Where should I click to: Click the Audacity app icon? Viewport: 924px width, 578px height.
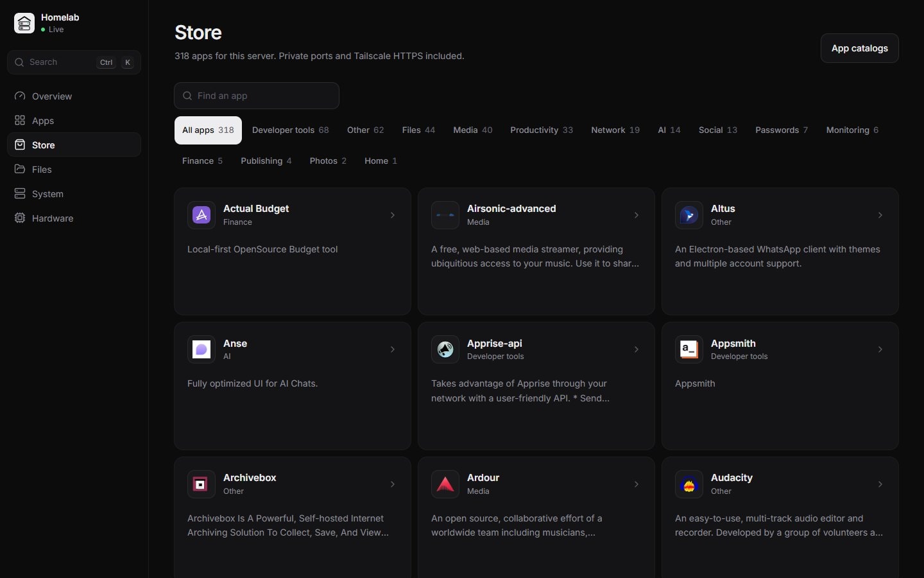click(689, 484)
